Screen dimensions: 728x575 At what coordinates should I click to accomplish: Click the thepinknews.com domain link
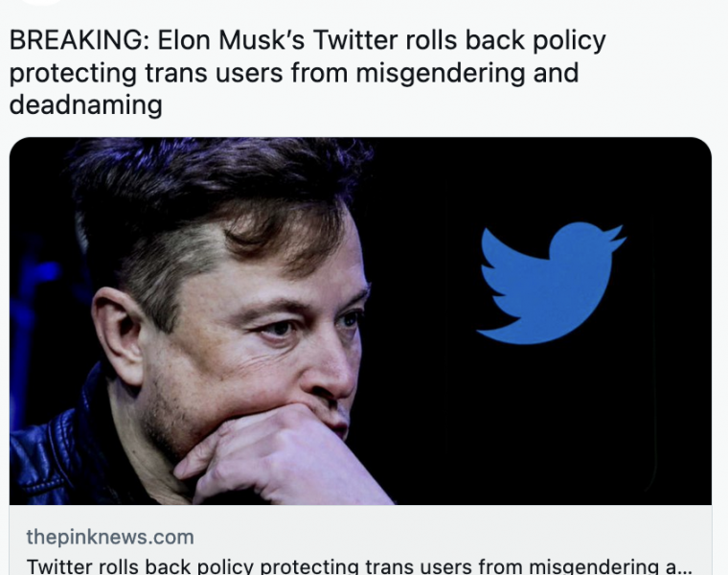(110, 537)
